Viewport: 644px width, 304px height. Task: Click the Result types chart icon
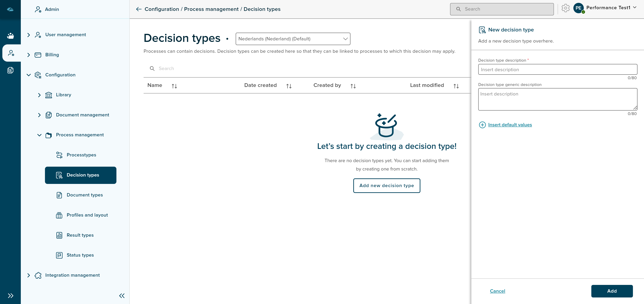click(x=59, y=235)
